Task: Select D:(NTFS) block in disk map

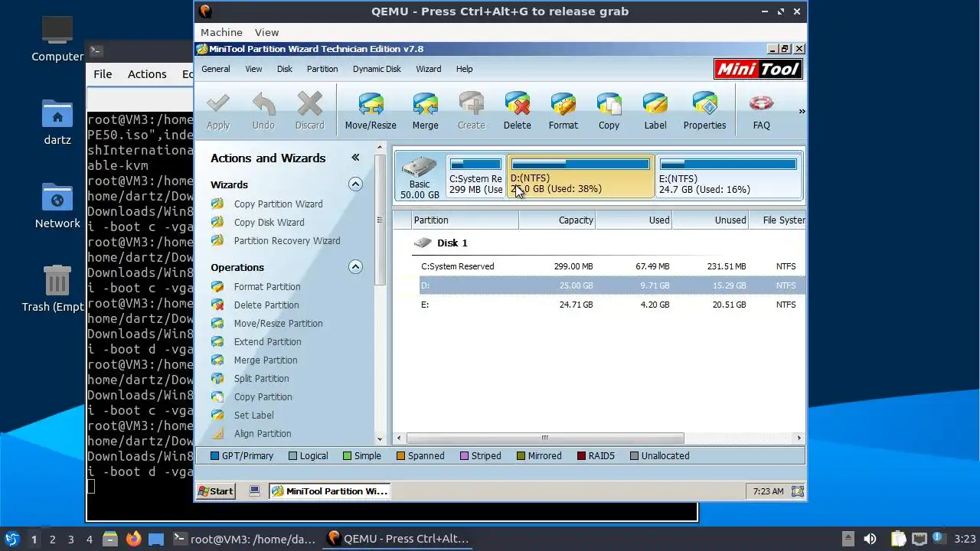Action: 580,176
